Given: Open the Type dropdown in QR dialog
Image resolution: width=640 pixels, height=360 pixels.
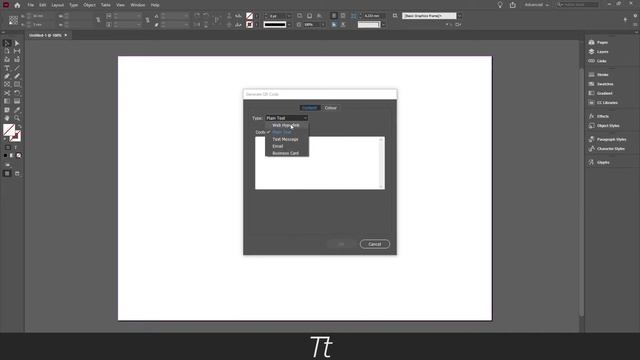Looking at the screenshot, I should pyautogui.click(x=286, y=118).
